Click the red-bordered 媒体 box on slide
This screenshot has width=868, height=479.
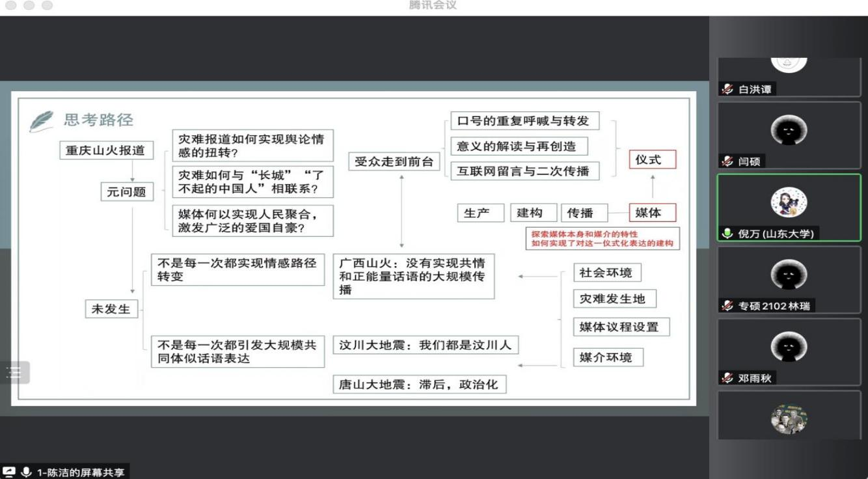652,213
